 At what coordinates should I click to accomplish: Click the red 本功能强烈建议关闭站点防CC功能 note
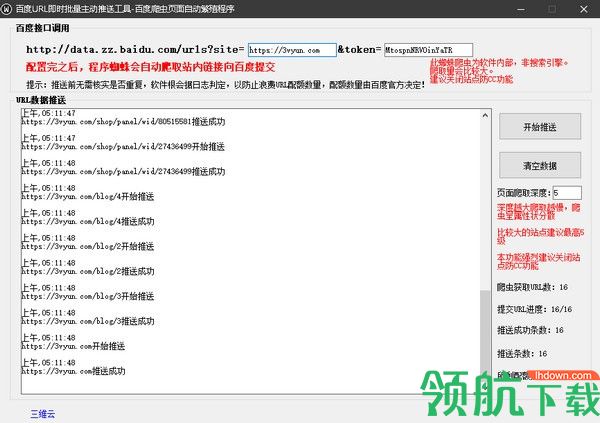pyautogui.click(x=538, y=261)
